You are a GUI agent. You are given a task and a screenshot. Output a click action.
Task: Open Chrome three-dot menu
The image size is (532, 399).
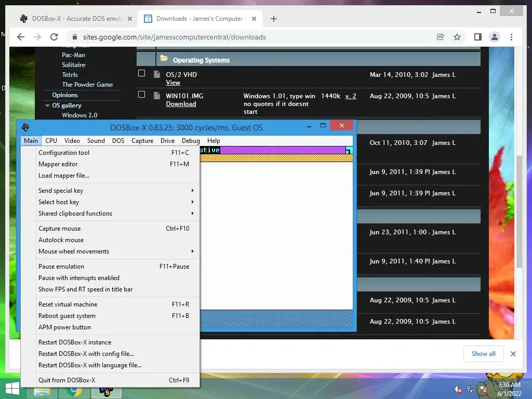512,37
